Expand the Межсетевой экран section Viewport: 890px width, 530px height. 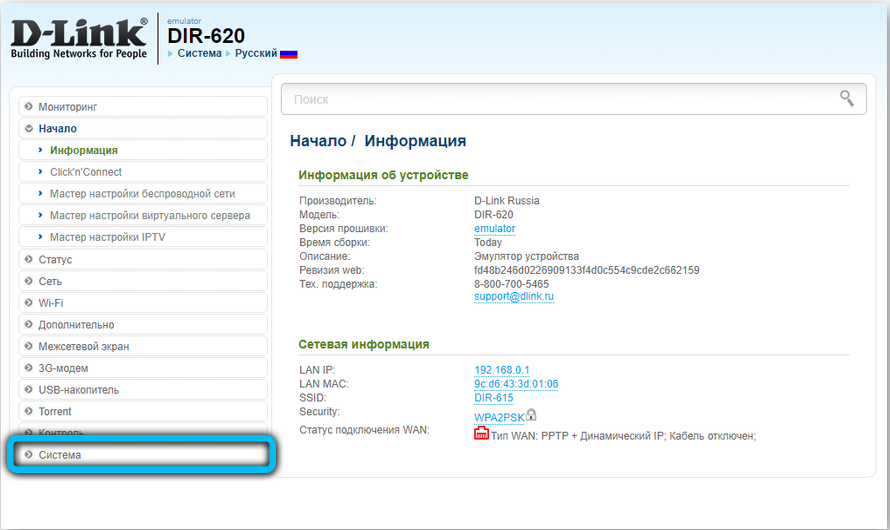click(x=83, y=346)
